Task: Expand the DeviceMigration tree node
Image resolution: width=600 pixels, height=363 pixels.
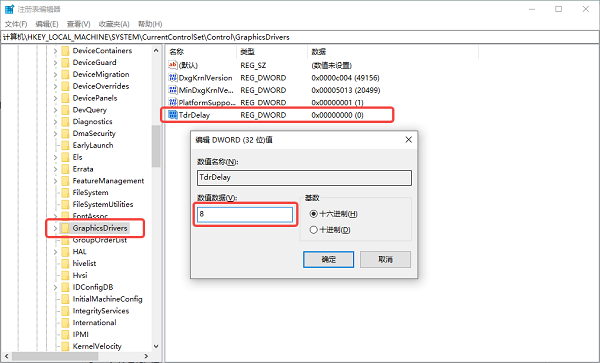Action: point(55,75)
